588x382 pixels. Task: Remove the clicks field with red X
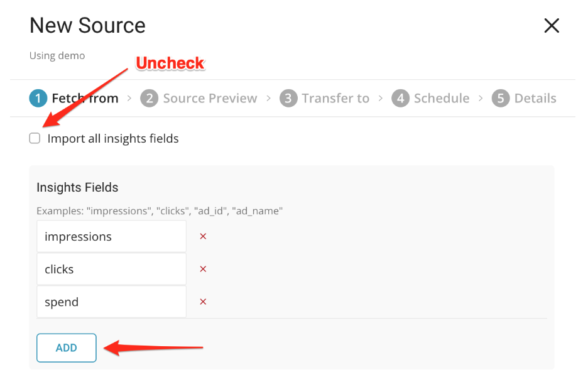[203, 270]
